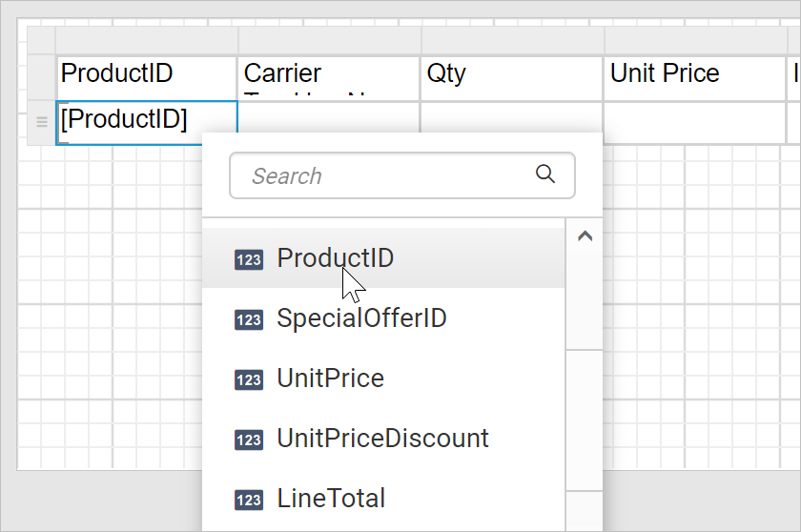Select the Unit Price header cell
The height and width of the screenshot is (532, 801).
click(x=695, y=78)
